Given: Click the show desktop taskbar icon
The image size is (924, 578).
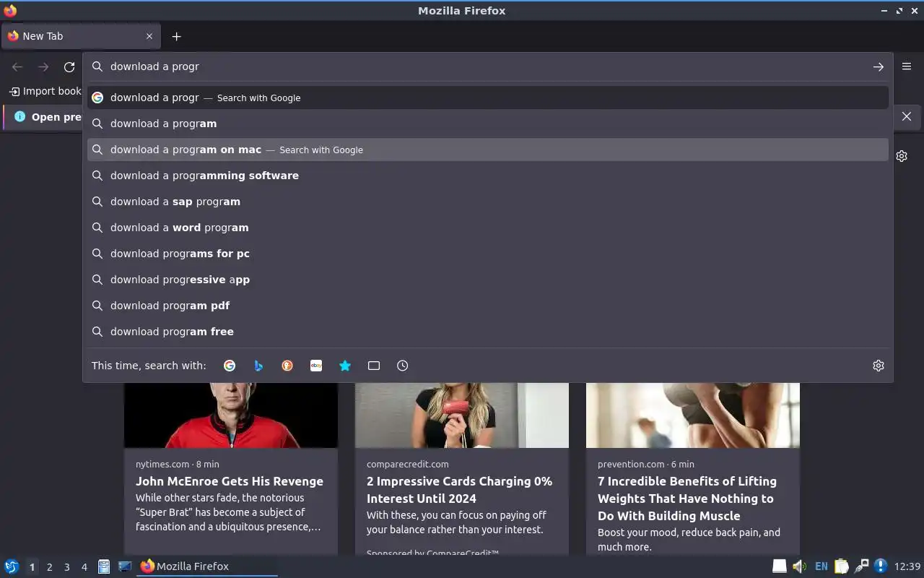Looking at the screenshot, I should tap(125, 566).
